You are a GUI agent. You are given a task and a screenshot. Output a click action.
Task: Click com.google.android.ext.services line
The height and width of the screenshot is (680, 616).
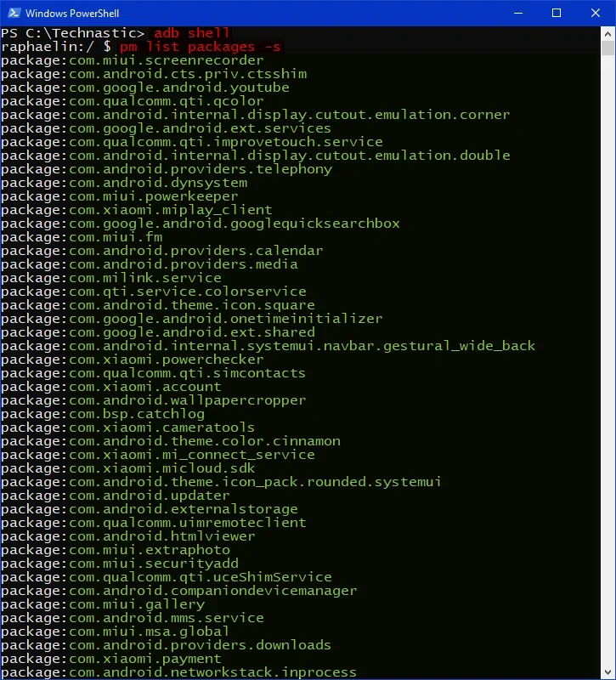[x=166, y=128]
